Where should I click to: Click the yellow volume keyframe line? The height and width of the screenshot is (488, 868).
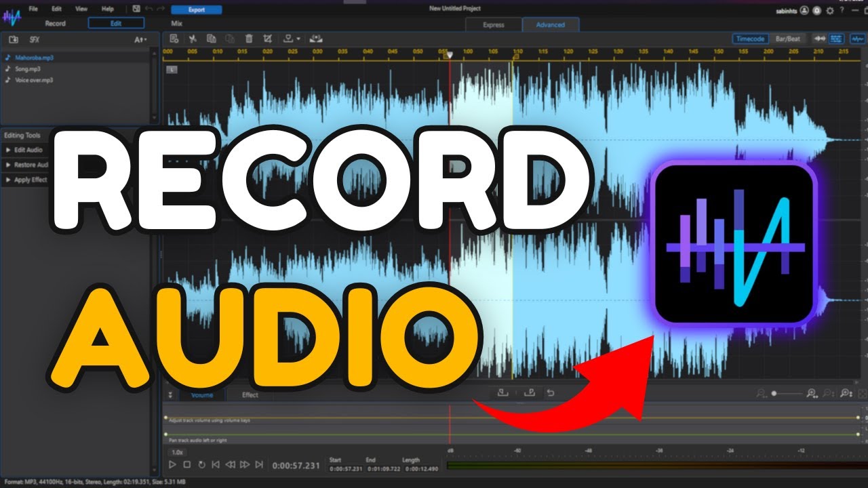pyautogui.click(x=512, y=418)
